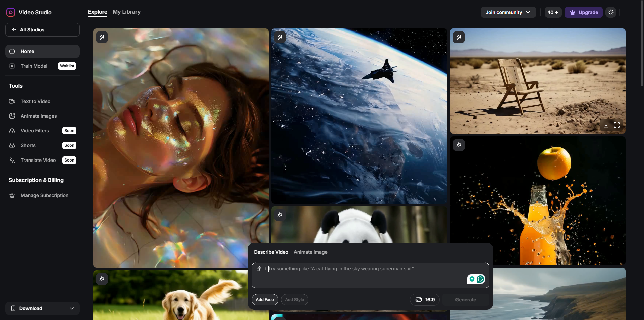Click the prompt enhance icon in text box

259,269
